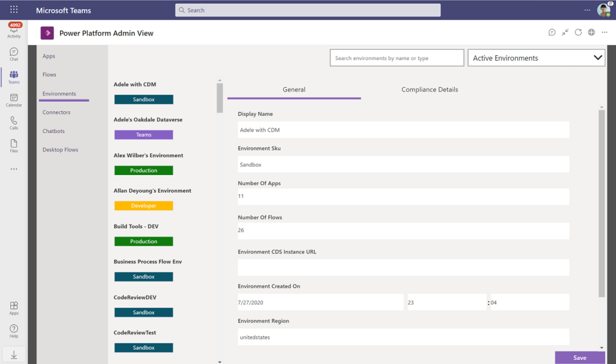Image resolution: width=616 pixels, height=364 pixels.
Task: Open the Teams Calendar
Action: coord(13,100)
